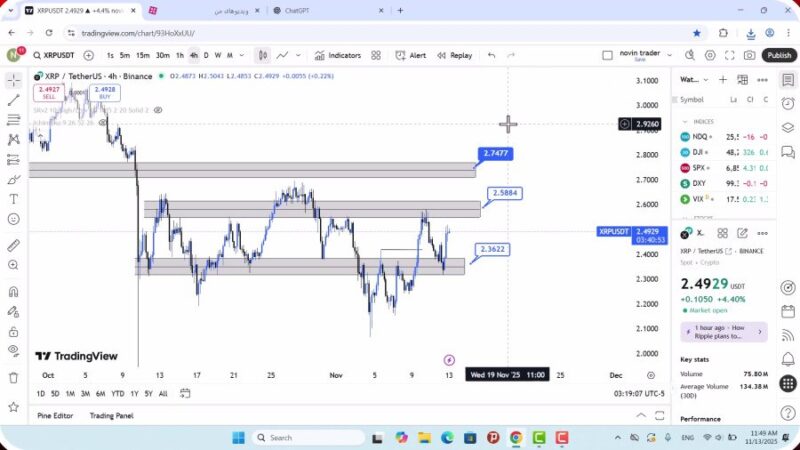Select the 15m timeframe
Image resolution: width=800 pixels, height=450 pixels.
point(142,56)
